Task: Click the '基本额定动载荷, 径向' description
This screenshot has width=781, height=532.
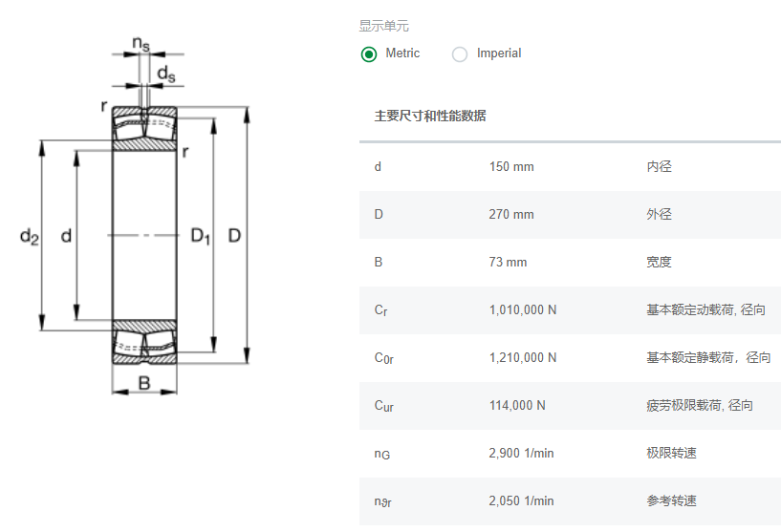Action: 705,310
